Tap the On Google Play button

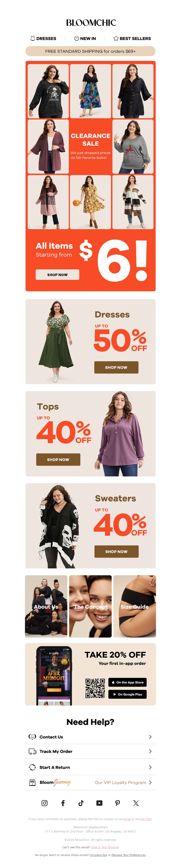pos(127,694)
